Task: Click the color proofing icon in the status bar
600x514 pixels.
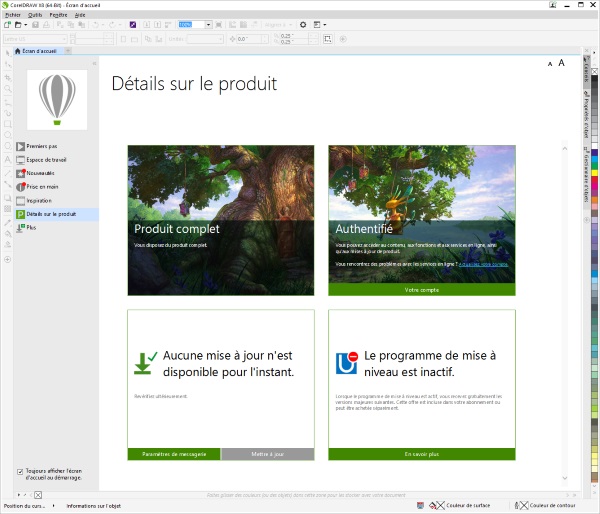Action: [420, 505]
